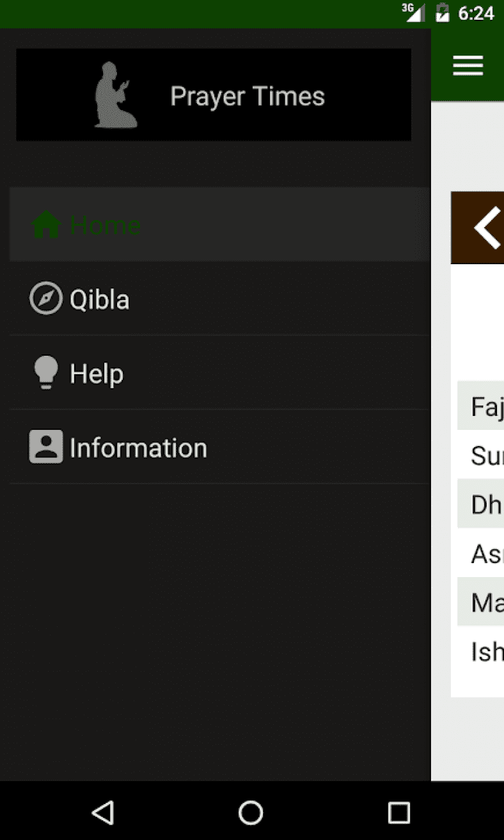The height and width of the screenshot is (840, 504).
Task: Select the Home icon in drawer
Action: click(x=45, y=225)
